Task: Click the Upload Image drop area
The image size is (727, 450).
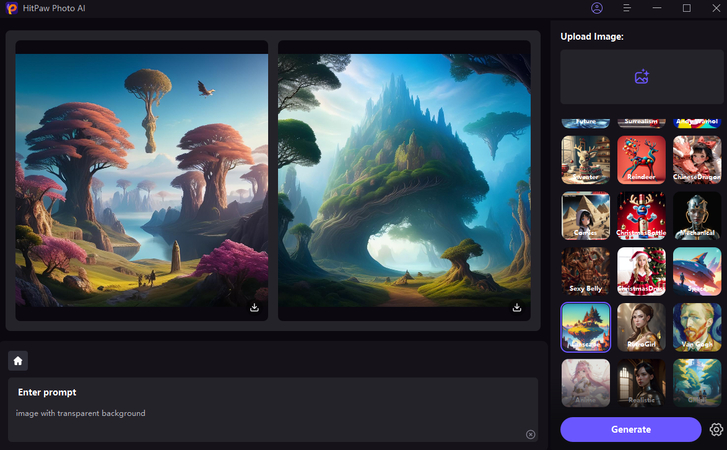Action: pos(642,77)
